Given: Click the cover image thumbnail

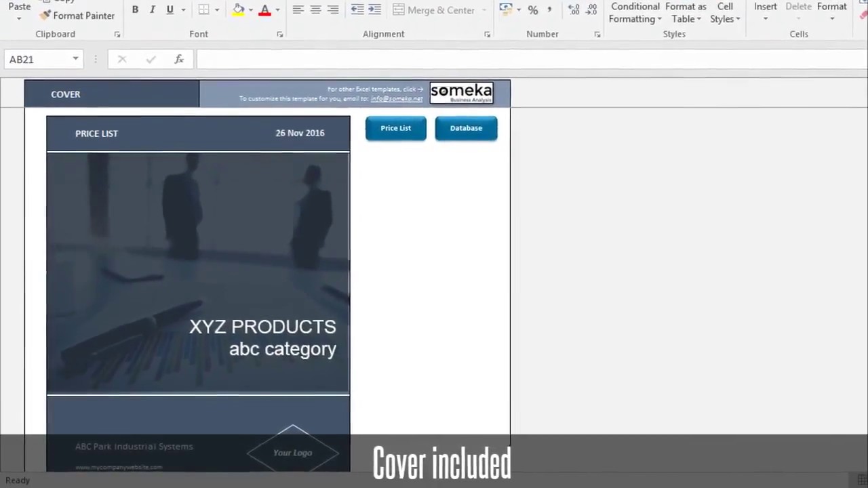Looking at the screenshot, I should coord(198,273).
